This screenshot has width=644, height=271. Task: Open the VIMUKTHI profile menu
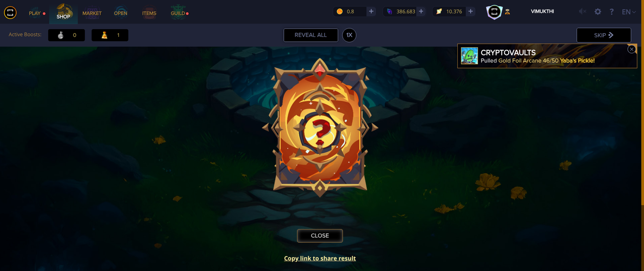(x=542, y=11)
